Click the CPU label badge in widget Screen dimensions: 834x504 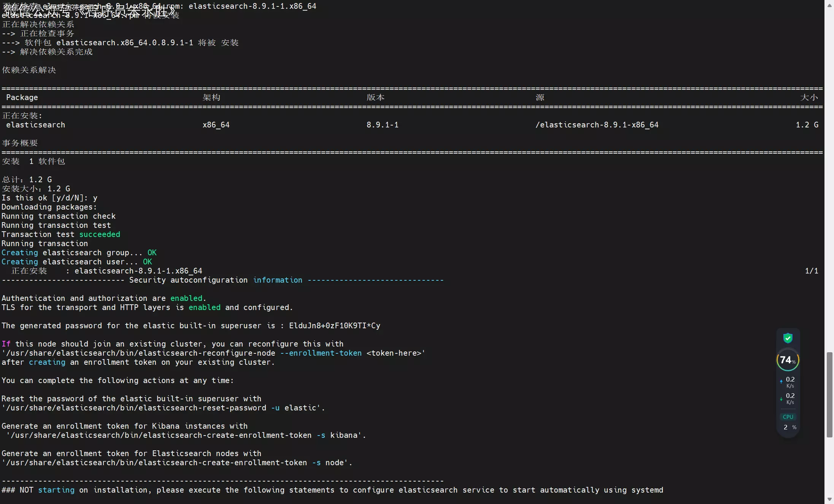[x=788, y=417]
